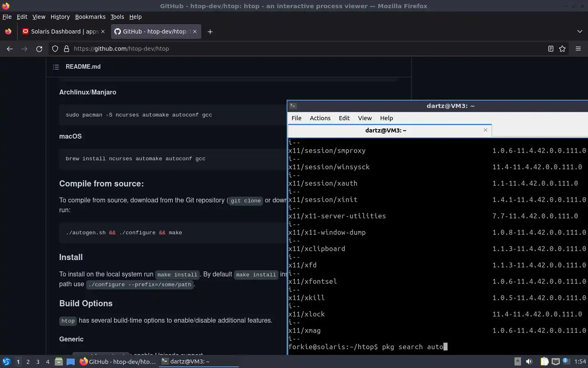This screenshot has width=588, height=368.
Task: Open terminal Help menu
Action: (x=386, y=118)
